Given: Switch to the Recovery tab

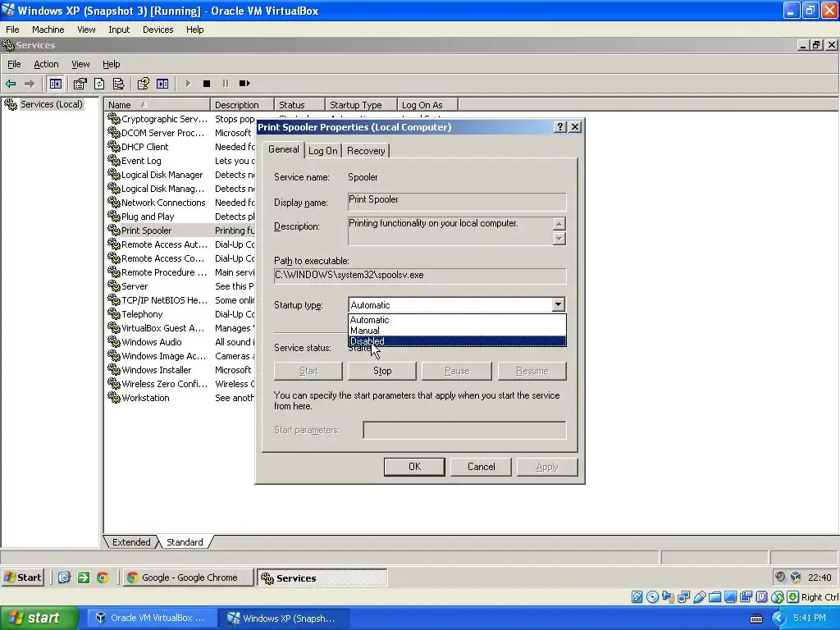Looking at the screenshot, I should [x=366, y=151].
